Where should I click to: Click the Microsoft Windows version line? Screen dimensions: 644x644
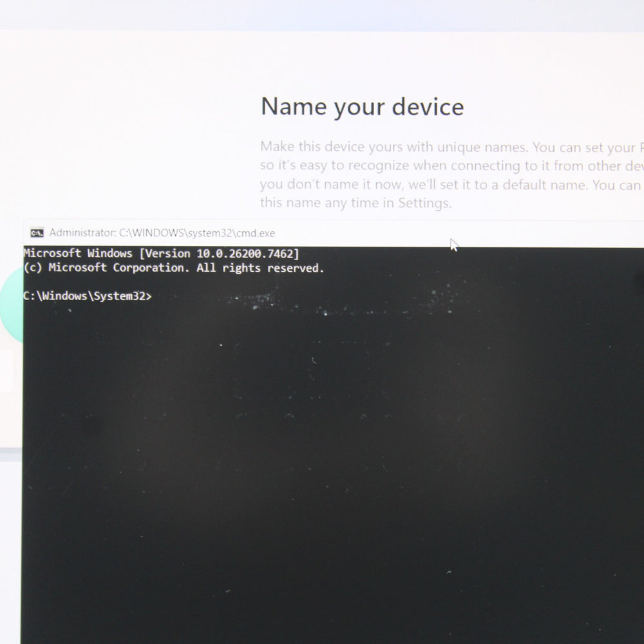click(x=161, y=254)
